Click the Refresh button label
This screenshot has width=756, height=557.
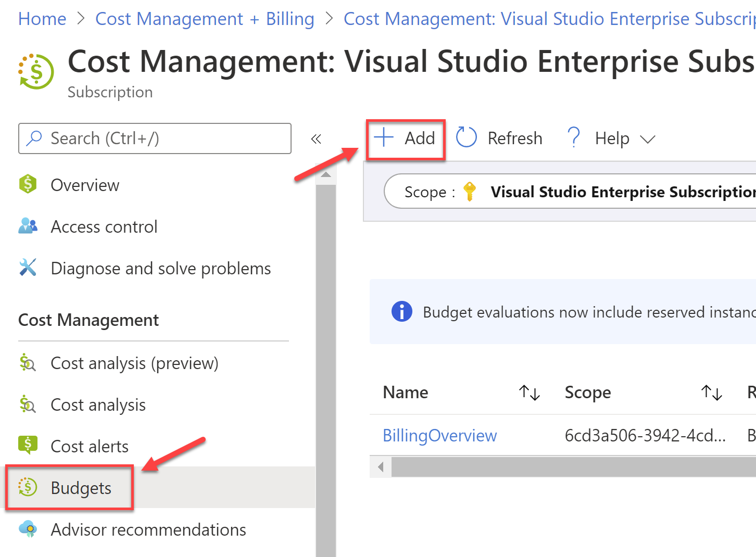click(515, 138)
